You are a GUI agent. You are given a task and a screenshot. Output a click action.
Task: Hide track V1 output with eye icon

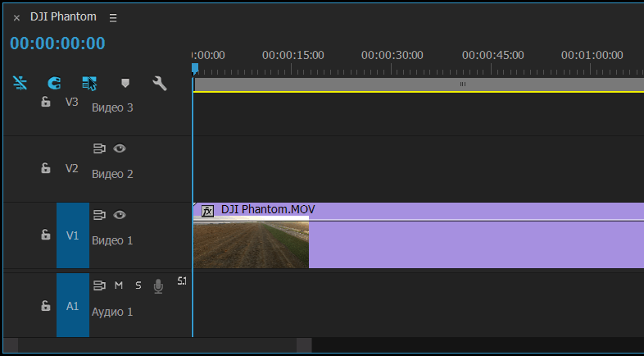(x=120, y=215)
